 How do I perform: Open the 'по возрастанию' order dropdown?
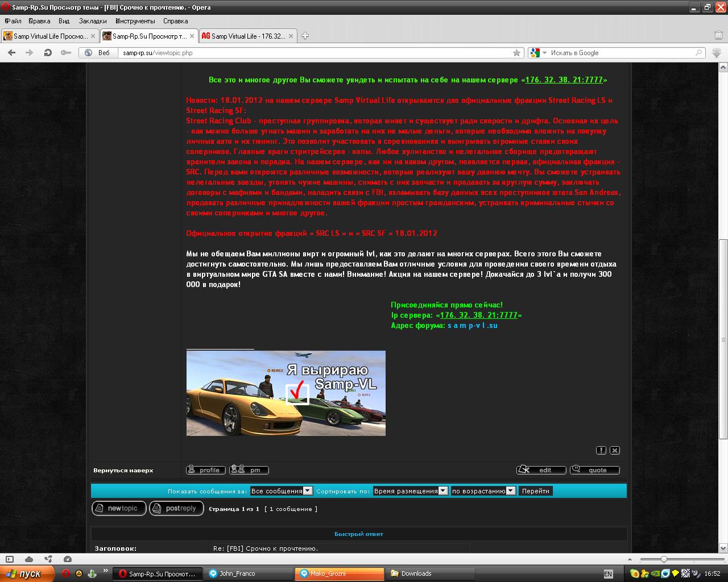[x=483, y=490]
